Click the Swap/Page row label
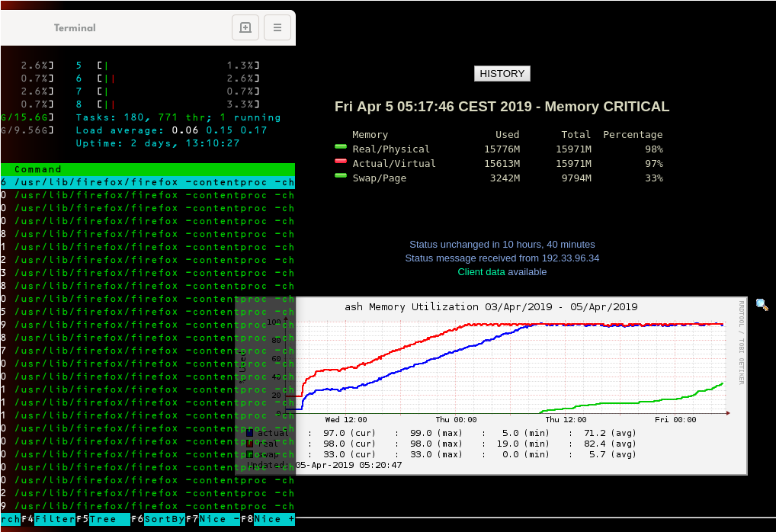The width and height of the screenshot is (776, 532). coord(379,178)
